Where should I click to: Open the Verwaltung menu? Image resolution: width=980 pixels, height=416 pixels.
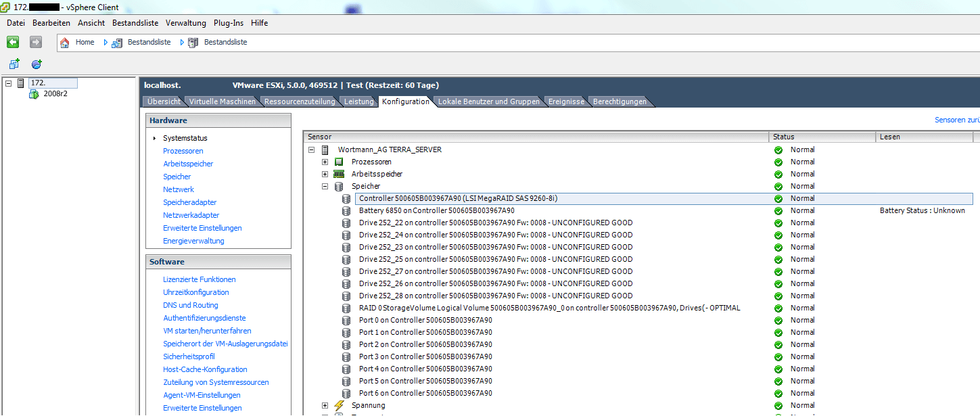pyautogui.click(x=185, y=22)
